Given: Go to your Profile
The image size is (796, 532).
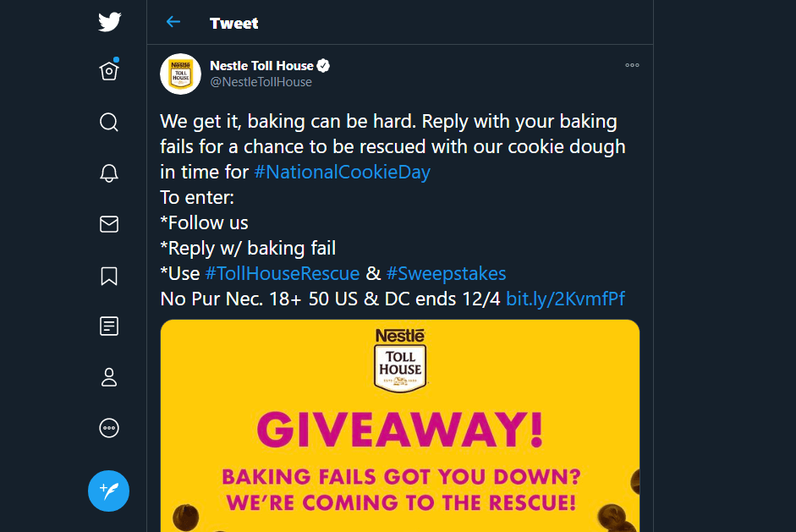Looking at the screenshot, I should 109,377.
